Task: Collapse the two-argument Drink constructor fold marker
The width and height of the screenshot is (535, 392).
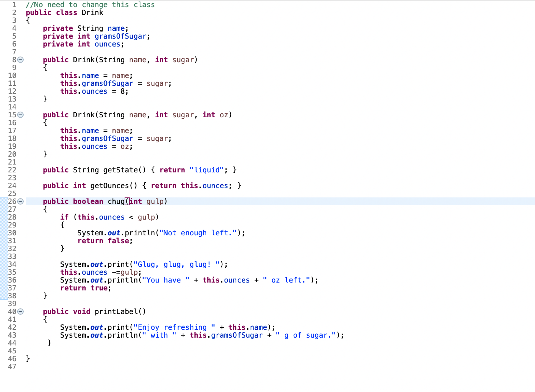Action: (20, 115)
